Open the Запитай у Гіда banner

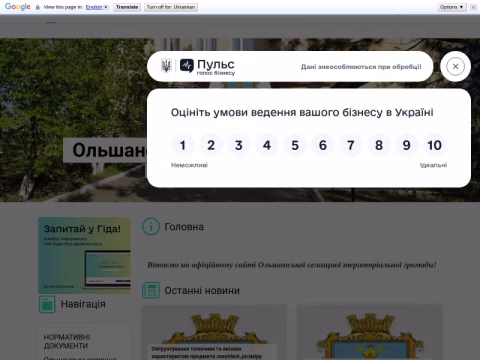click(84, 255)
